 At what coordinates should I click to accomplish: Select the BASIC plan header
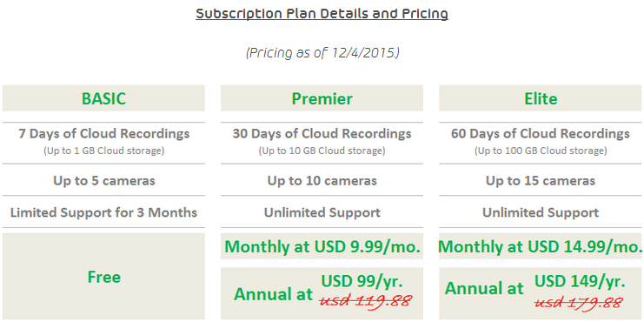(103, 98)
